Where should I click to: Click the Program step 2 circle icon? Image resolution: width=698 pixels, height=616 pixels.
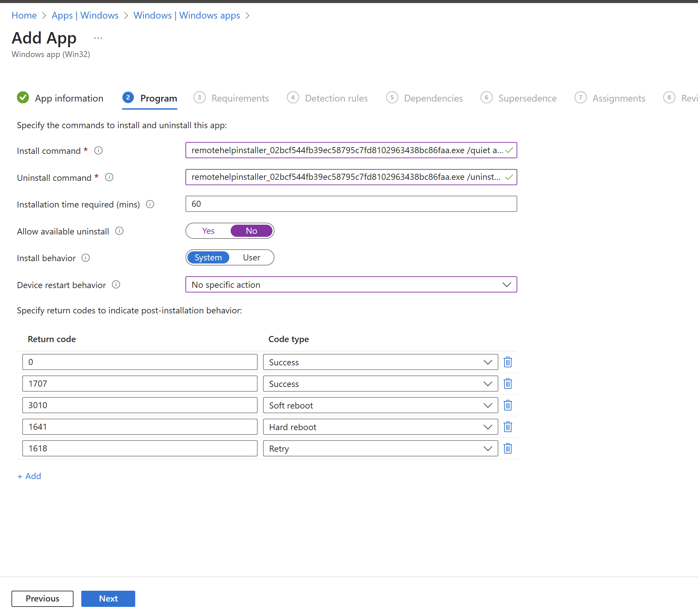[x=127, y=97]
